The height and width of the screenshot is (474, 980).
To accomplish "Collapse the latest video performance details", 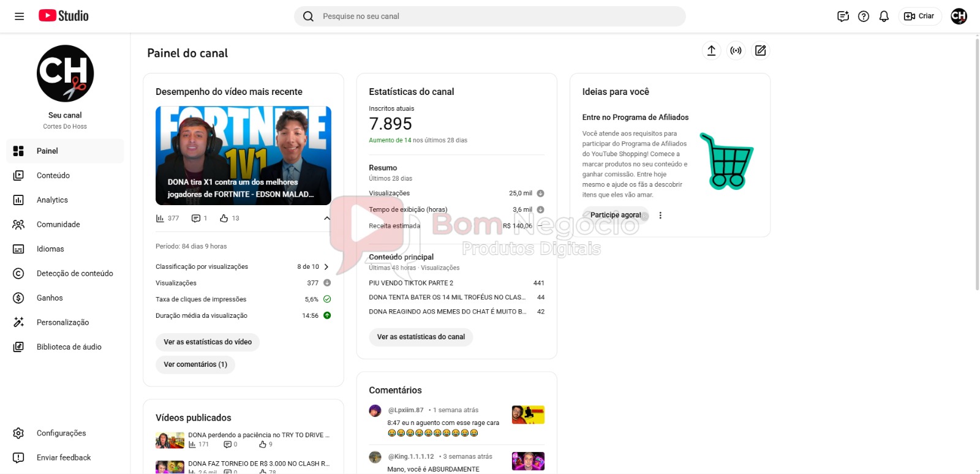I will pos(327,219).
